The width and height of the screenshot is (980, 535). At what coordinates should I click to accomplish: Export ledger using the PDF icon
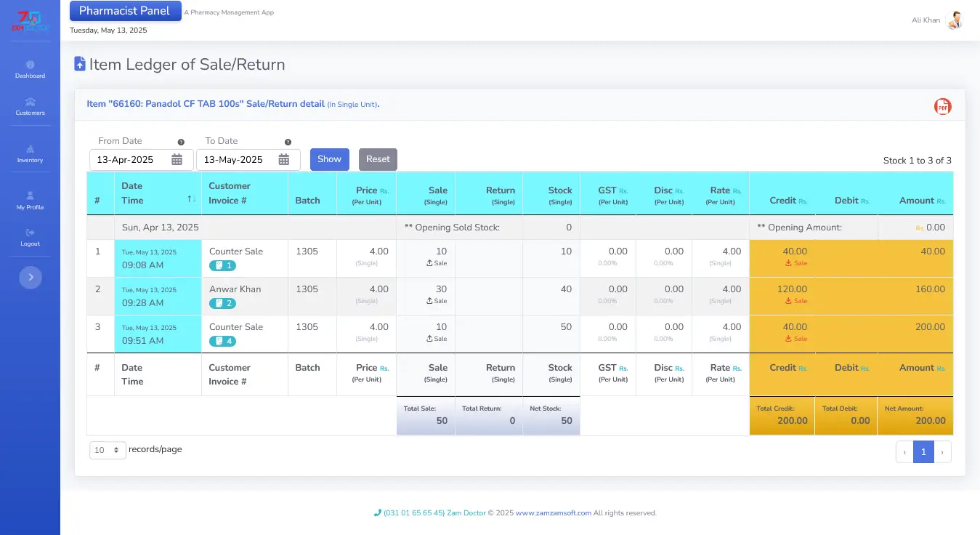(942, 106)
